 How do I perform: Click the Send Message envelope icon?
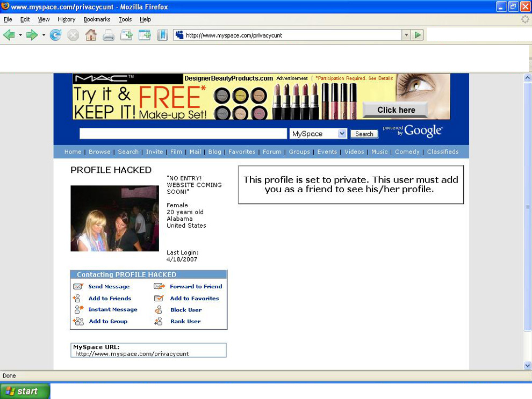coord(78,286)
